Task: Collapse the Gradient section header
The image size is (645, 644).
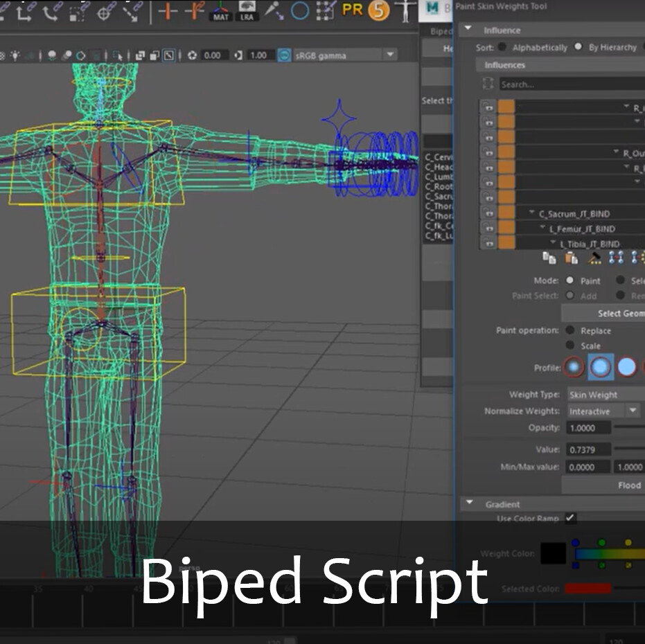Action: [x=470, y=504]
